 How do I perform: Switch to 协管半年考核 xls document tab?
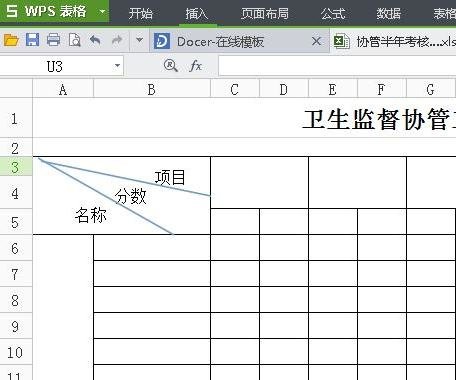pos(394,42)
